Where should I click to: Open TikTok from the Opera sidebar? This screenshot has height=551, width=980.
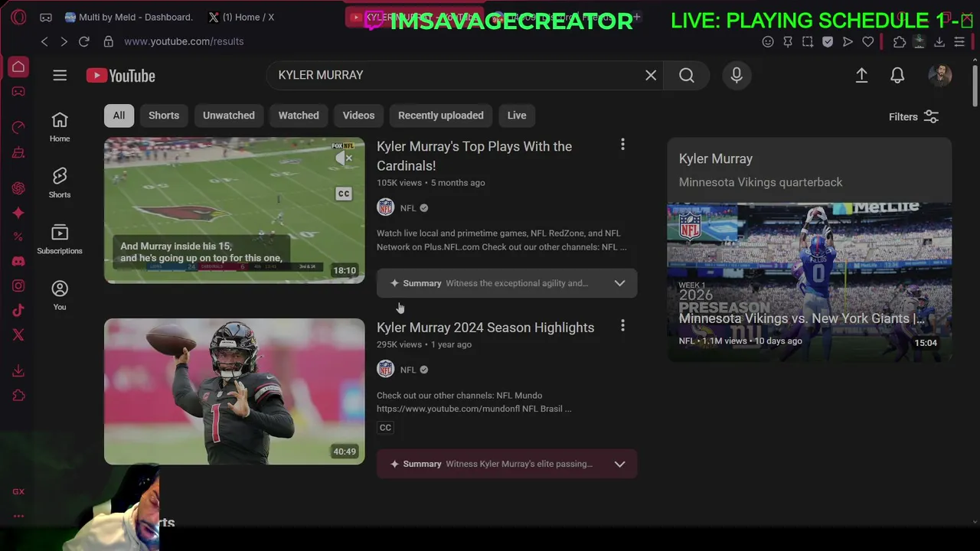click(x=18, y=310)
